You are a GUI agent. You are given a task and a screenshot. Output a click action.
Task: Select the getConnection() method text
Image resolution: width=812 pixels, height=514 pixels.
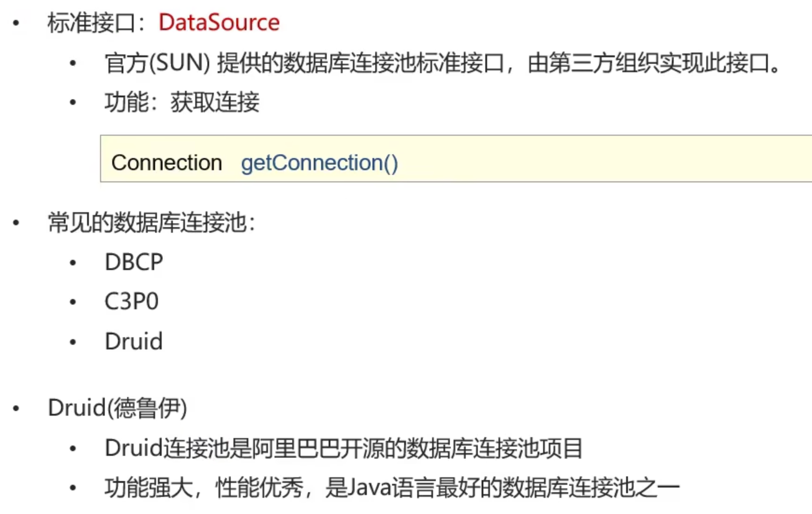pos(320,163)
